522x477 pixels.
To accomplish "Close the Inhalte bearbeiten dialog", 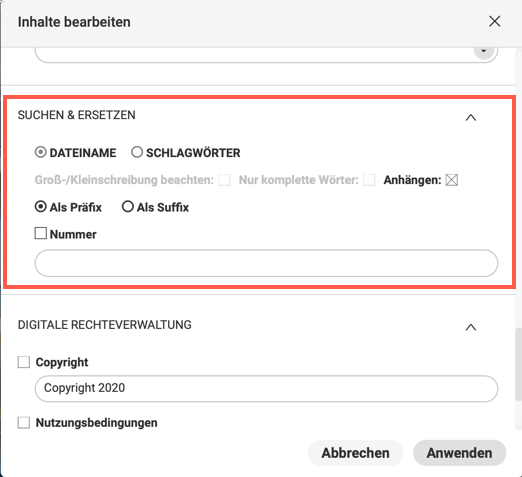I will point(494,22).
